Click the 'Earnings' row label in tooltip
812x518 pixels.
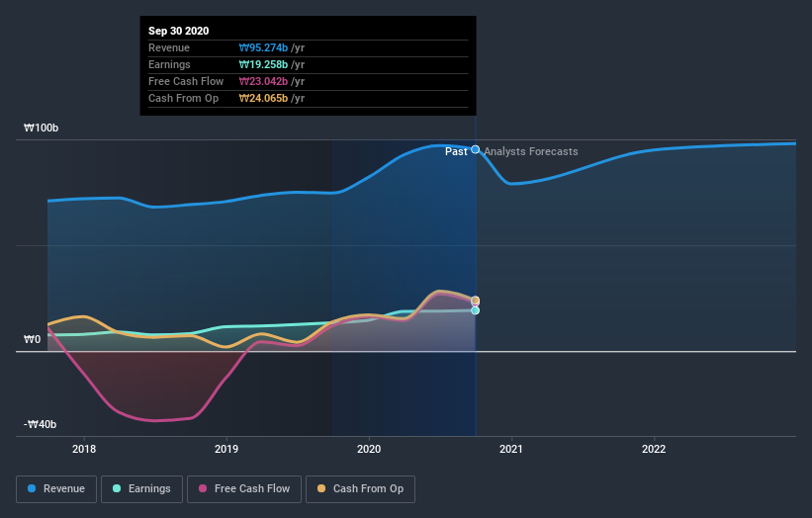[169, 64]
